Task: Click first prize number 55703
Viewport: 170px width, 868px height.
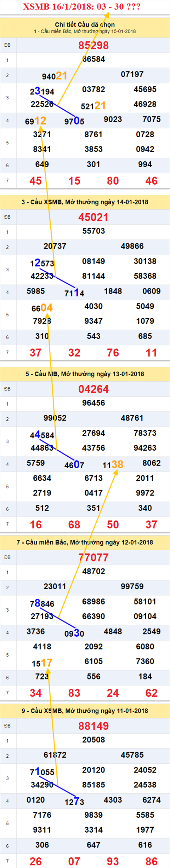Action: click(93, 231)
